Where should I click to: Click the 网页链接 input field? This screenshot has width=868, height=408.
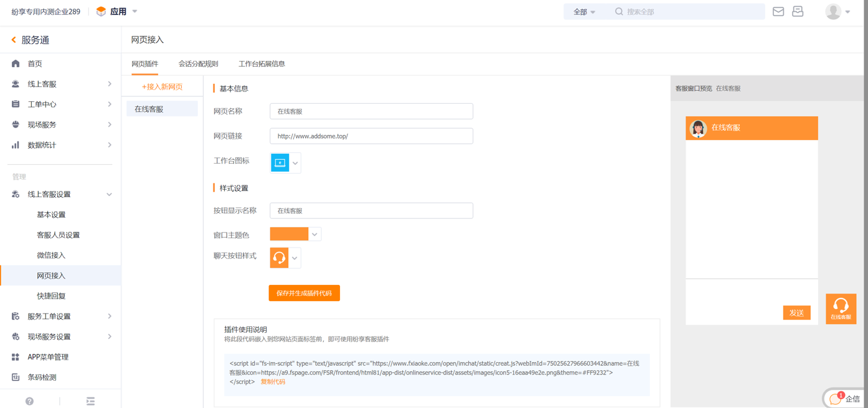[x=371, y=136]
